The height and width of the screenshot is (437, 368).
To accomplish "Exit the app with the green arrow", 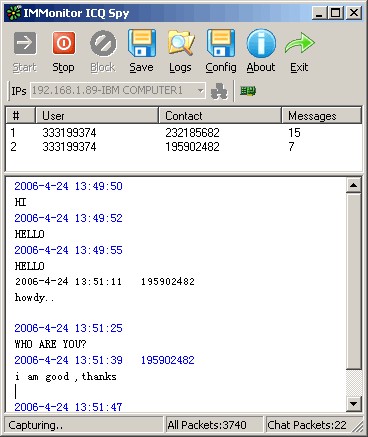I will point(299,43).
